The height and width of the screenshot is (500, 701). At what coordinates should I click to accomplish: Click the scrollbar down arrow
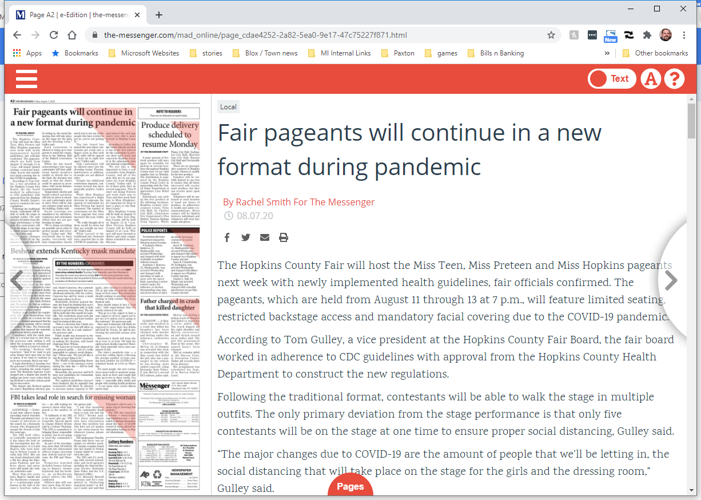coord(692,490)
